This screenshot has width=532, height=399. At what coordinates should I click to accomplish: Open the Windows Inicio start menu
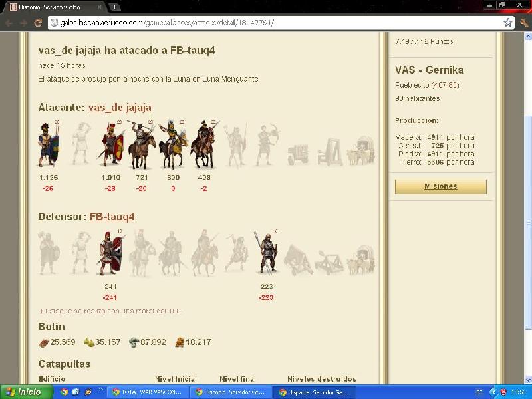tap(27, 392)
